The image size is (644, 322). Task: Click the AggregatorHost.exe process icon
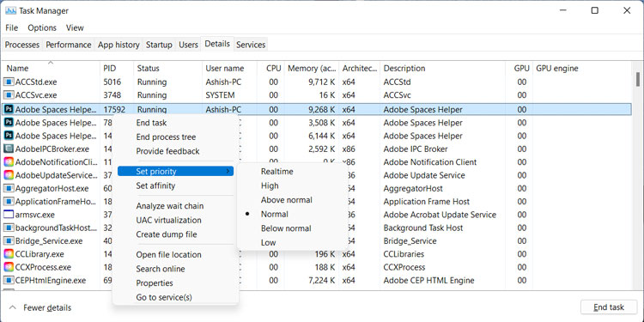coord(9,189)
